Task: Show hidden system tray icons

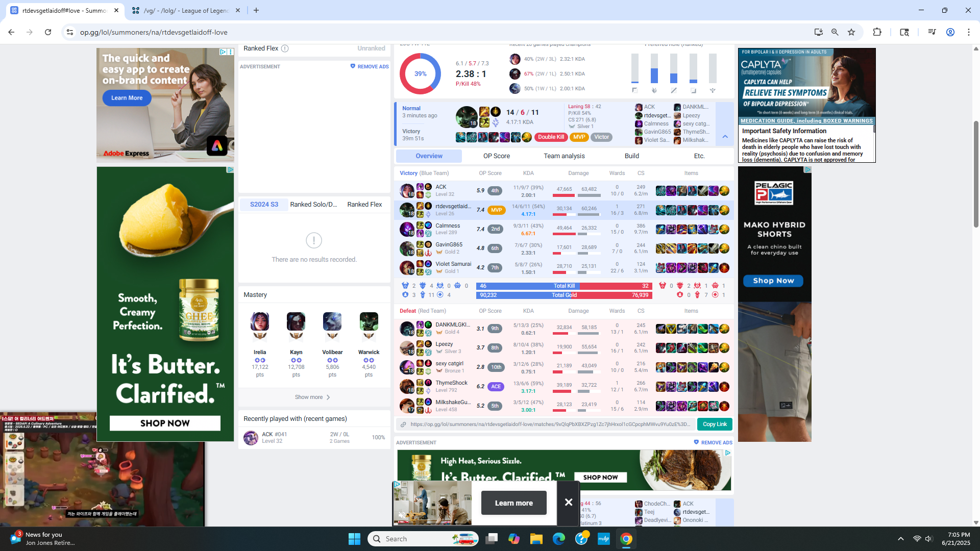Action: click(x=901, y=539)
